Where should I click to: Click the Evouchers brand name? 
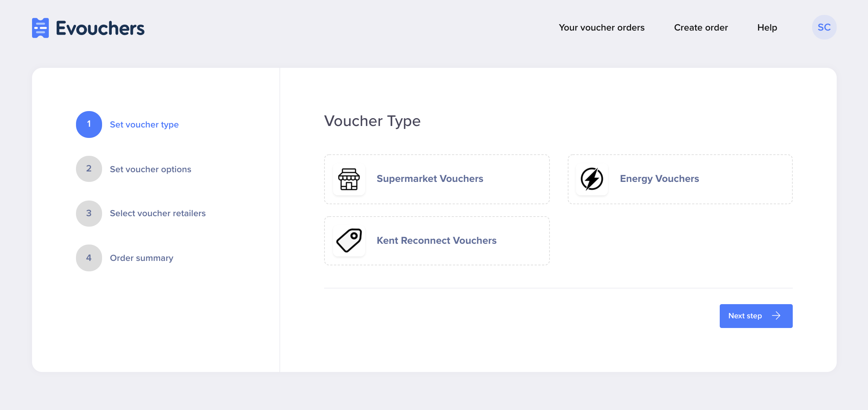(x=100, y=28)
